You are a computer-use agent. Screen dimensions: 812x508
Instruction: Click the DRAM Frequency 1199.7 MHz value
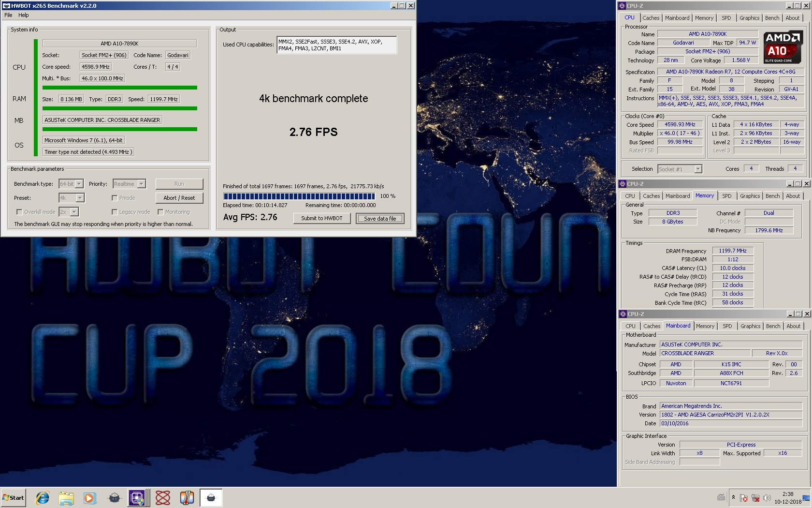[x=732, y=251]
